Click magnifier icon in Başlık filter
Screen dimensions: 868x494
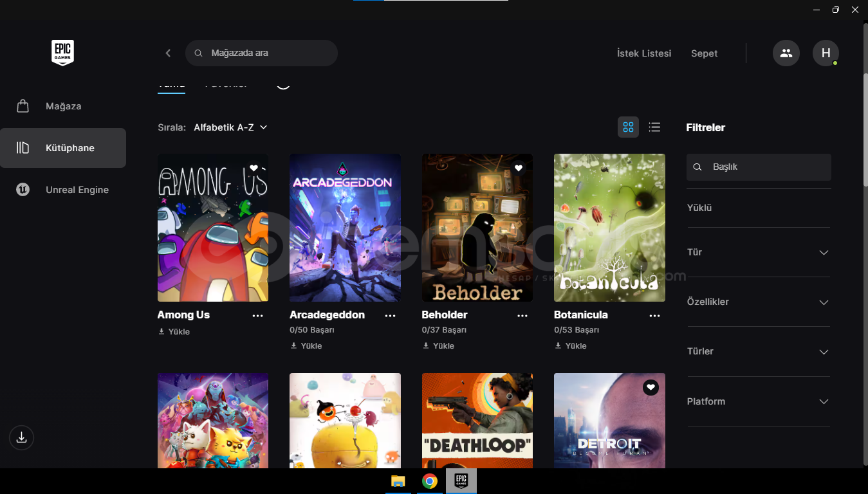(697, 167)
